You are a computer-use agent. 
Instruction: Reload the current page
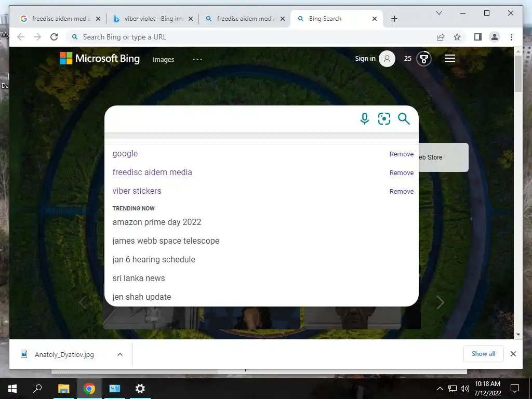[x=54, y=37]
